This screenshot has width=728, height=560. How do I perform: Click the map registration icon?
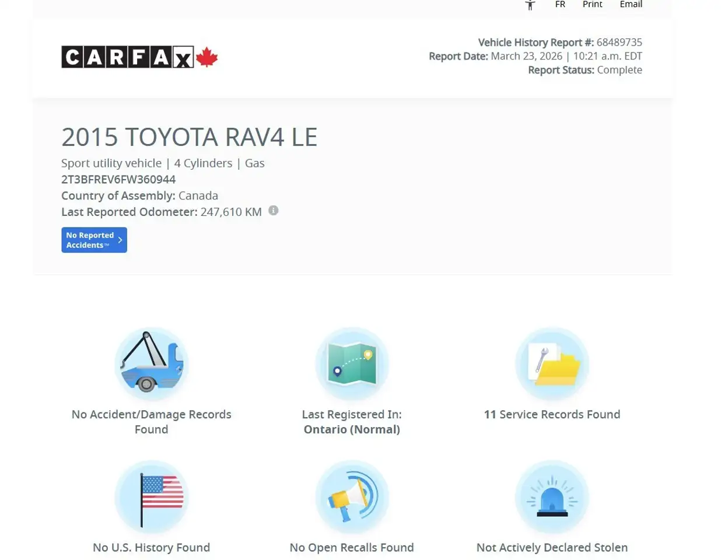tap(352, 364)
